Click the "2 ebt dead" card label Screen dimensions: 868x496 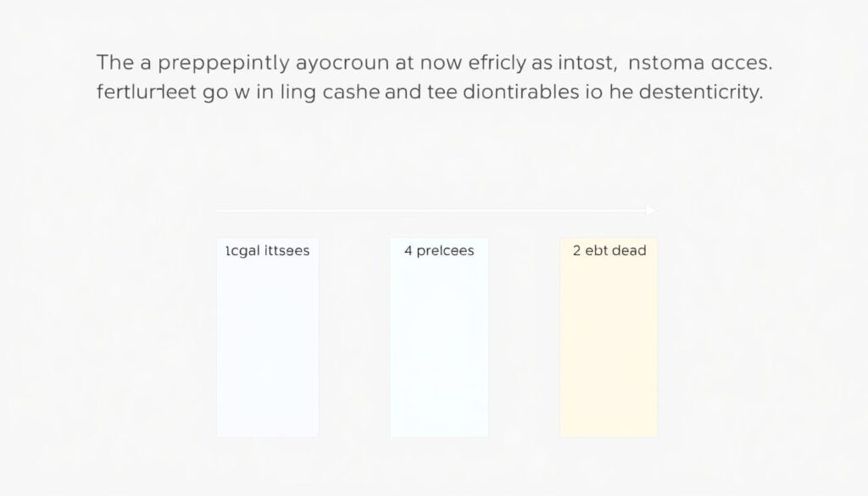coord(609,251)
